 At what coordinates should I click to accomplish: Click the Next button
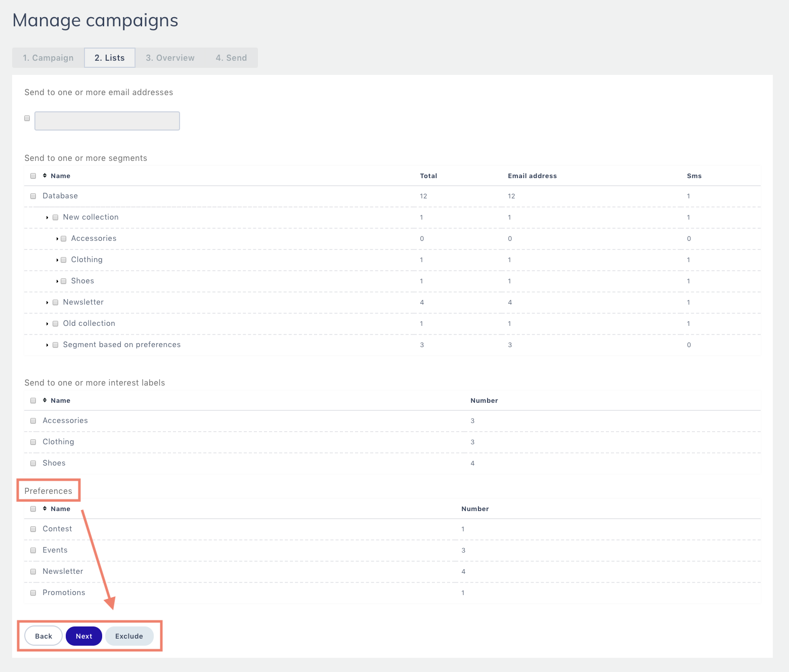84,636
